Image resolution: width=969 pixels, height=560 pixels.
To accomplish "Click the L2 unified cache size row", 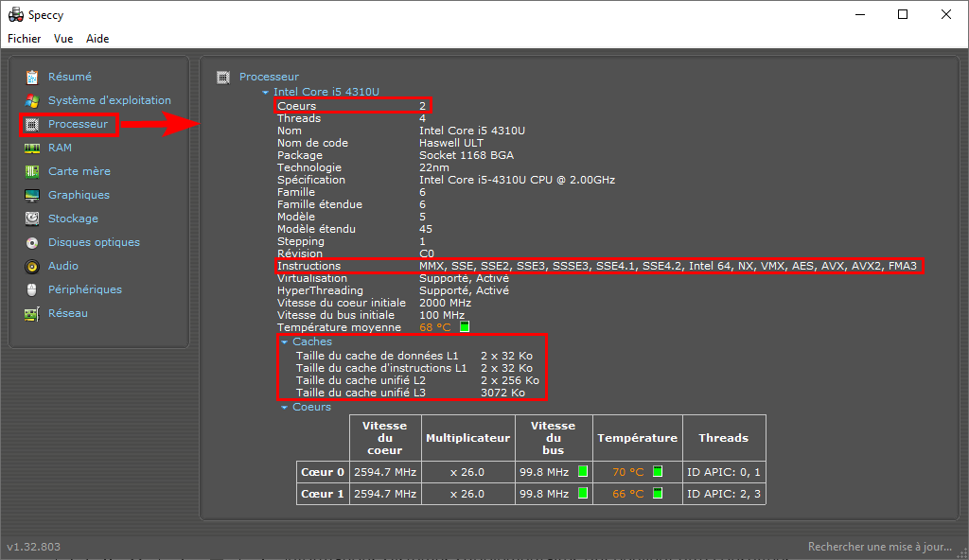I will point(417,380).
